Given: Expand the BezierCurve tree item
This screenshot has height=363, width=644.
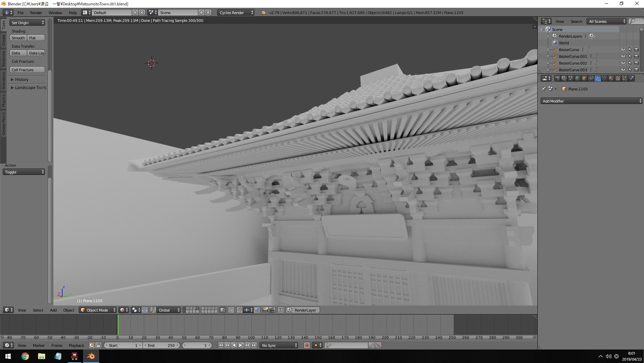Looking at the screenshot, I should [548, 50].
